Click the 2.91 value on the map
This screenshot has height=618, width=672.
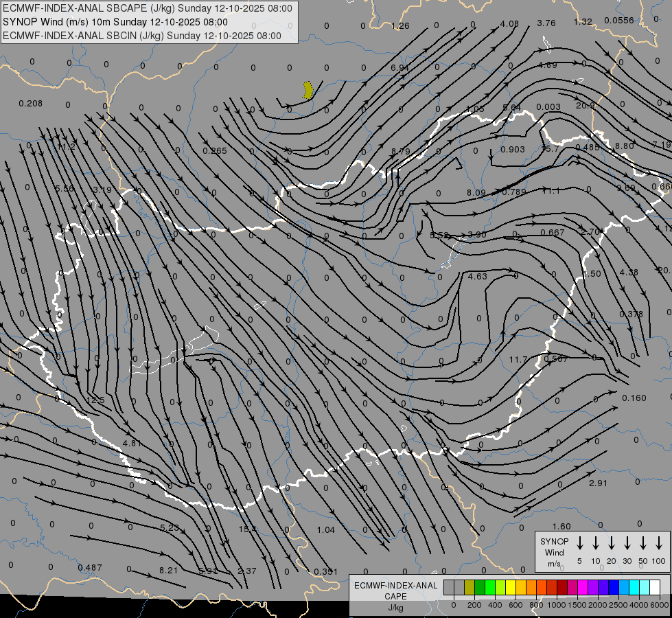598,483
